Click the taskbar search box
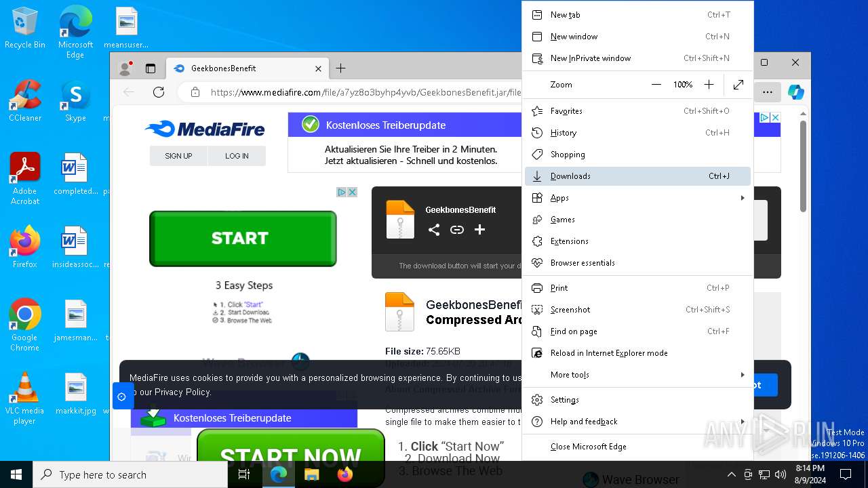The height and width of the screenshot is (488, 868). pos(130,474)
